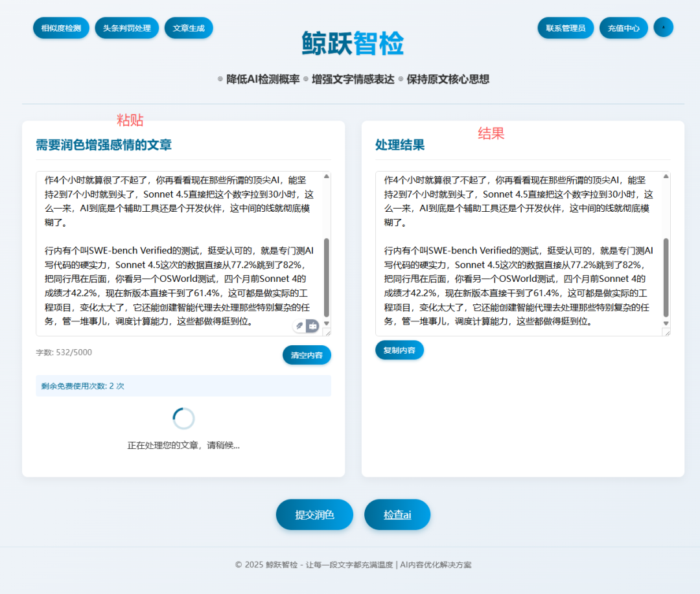700x594 pixels.
Task: Select the feather pen icon in the input box
Action: 299,326
